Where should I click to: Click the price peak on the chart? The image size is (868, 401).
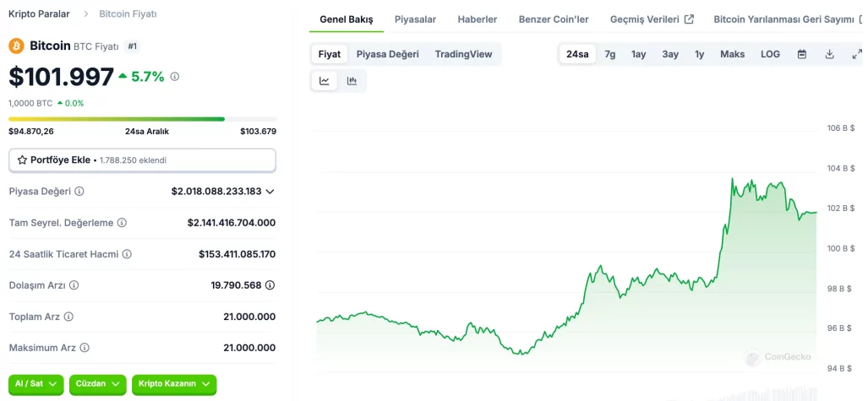(x=732, y=179)
